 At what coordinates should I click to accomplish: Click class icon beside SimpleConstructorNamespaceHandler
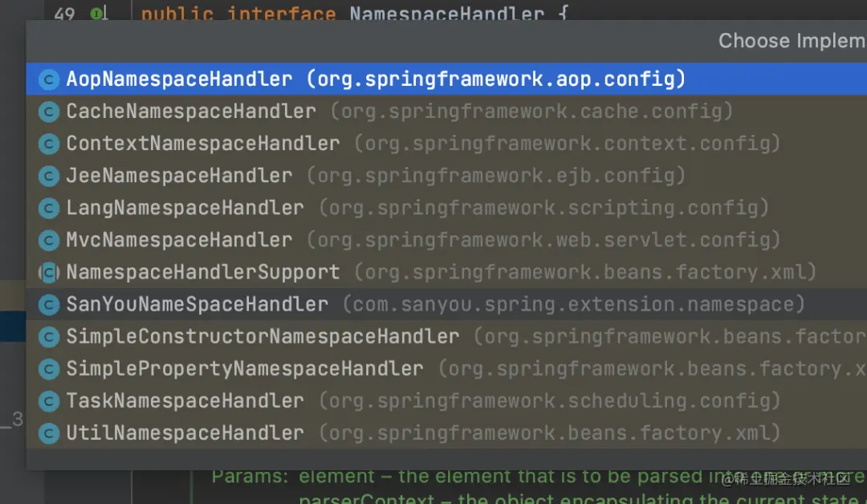point(49,336)
